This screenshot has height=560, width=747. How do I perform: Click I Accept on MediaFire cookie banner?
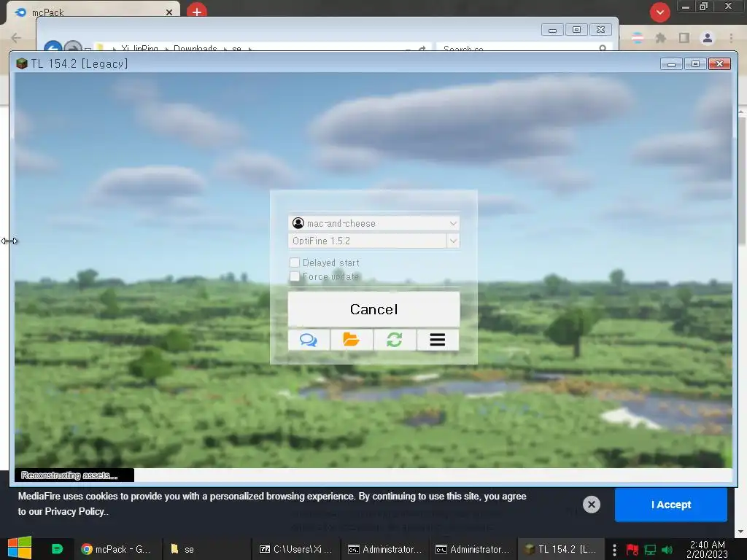click(x=671, y=505)
